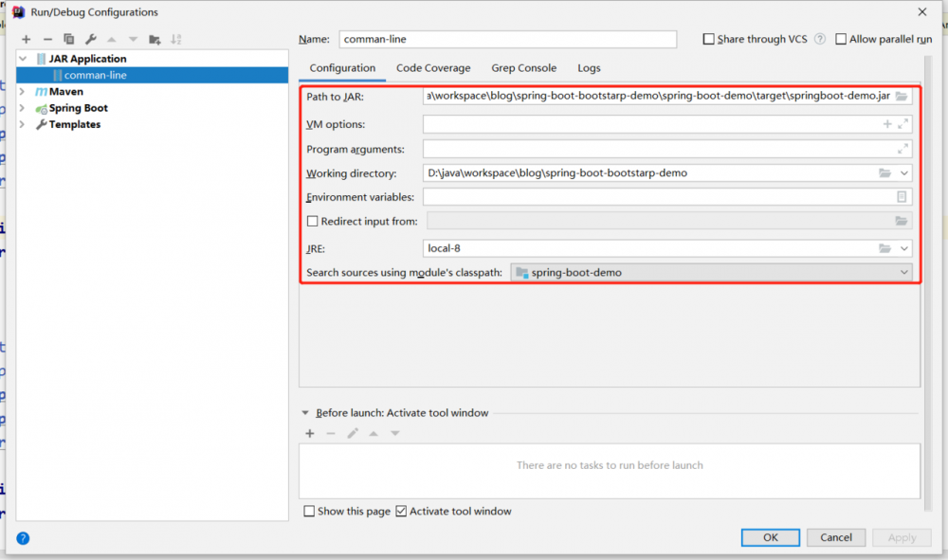Open the environment variables editor
This screenshot has width=948, height=560.
(x=902, y=196)
